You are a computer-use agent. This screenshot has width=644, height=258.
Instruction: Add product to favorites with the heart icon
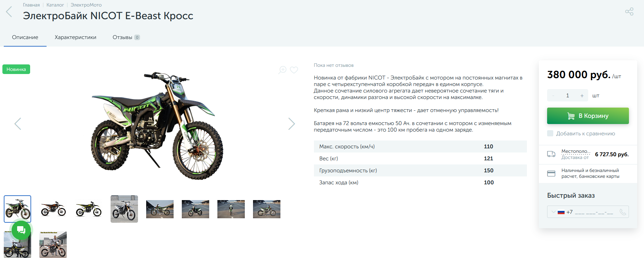294,70
